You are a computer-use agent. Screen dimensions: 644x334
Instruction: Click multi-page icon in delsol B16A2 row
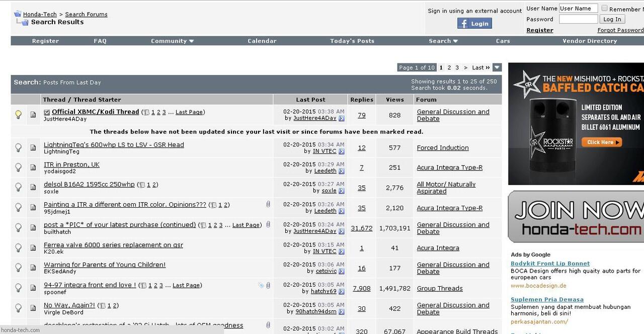coord(142,185)
